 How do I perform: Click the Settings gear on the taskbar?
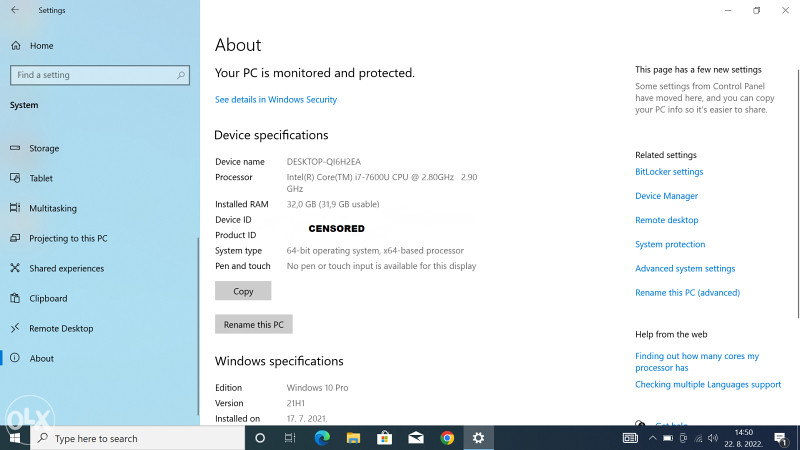[478, 438]
